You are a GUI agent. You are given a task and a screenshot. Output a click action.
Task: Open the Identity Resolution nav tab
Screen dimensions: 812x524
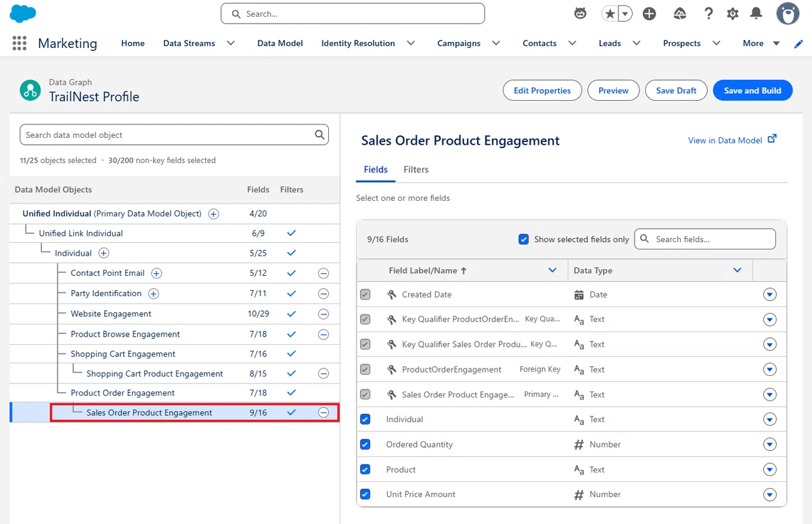[358, 43]
